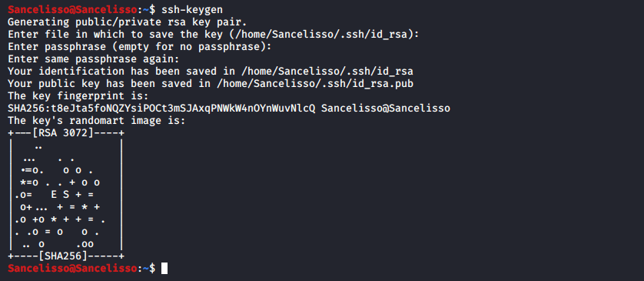644x281 pixels.
Task: Click the 'Generating public/private rsa key pair' line
Action: click(x=128, y=22)
